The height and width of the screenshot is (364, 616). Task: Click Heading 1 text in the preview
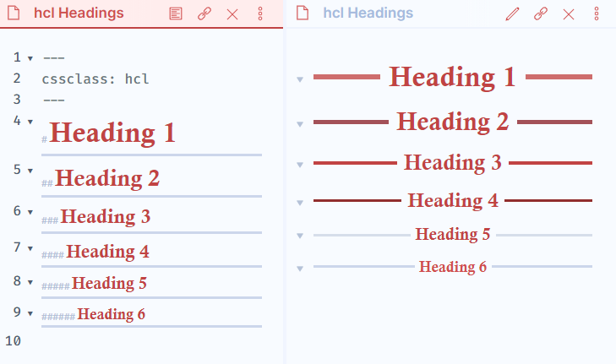pyautogui.click(x=452, y=77)
